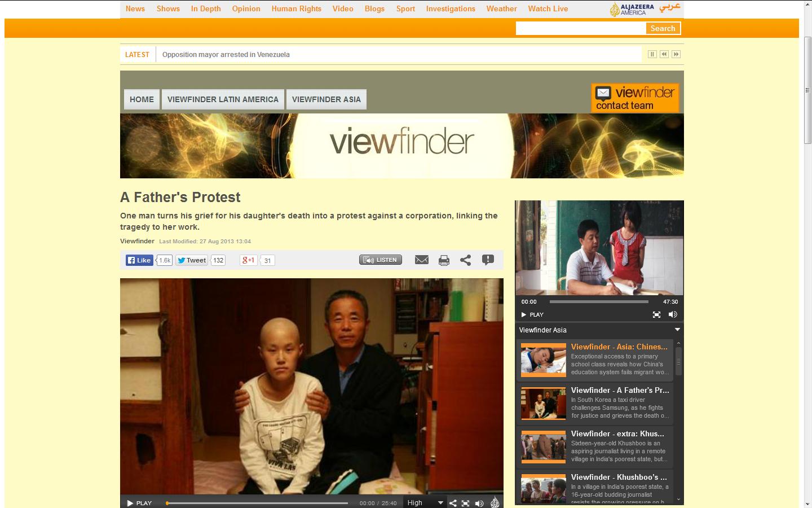Image resolution: width=812 pixels, height=508 pixels.
Task: Open fullscreen in the sidebar video player
Action: click(656, 314)
